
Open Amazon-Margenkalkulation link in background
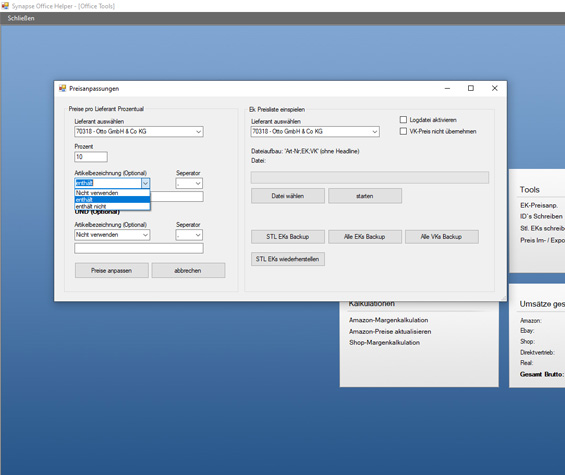coord(388,320)
